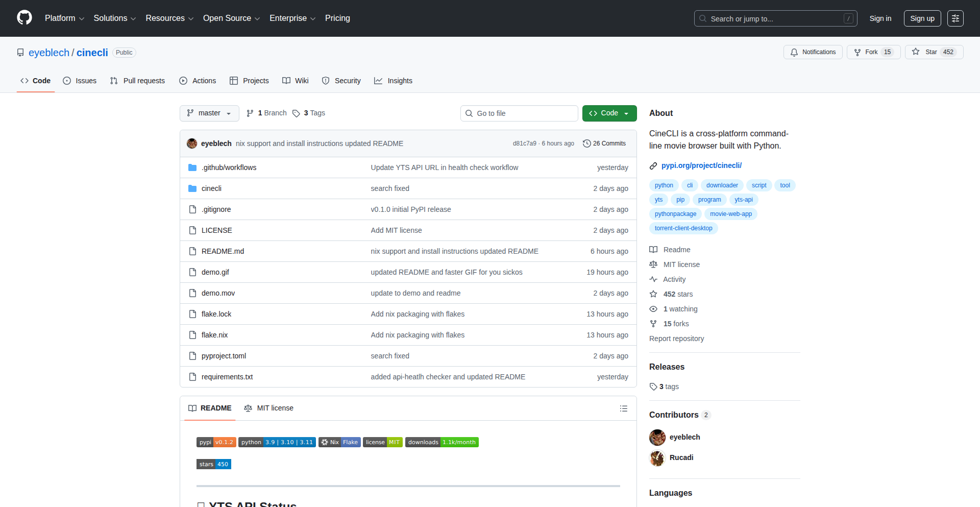Click the file icon beside pyproject.toml
Viewport: 980px width, 507px height.
(x=192, y=356)
